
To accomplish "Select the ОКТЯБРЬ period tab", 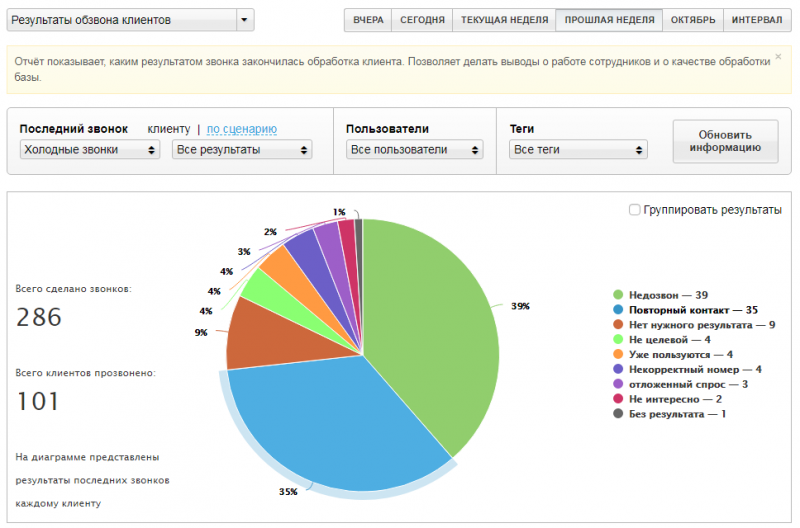I will click(x=693, y=20).
